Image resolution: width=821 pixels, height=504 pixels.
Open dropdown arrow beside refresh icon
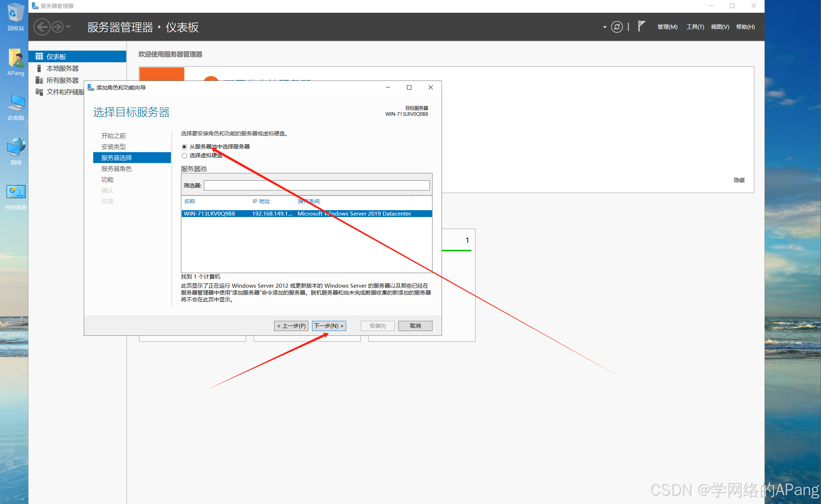(605, 27)
